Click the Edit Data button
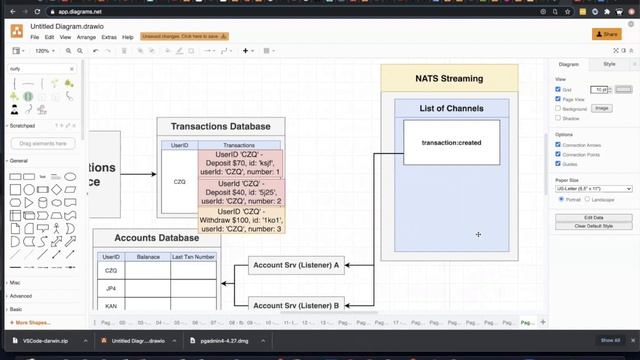This screenshot has width=640, height=360. tap(593, 218)
